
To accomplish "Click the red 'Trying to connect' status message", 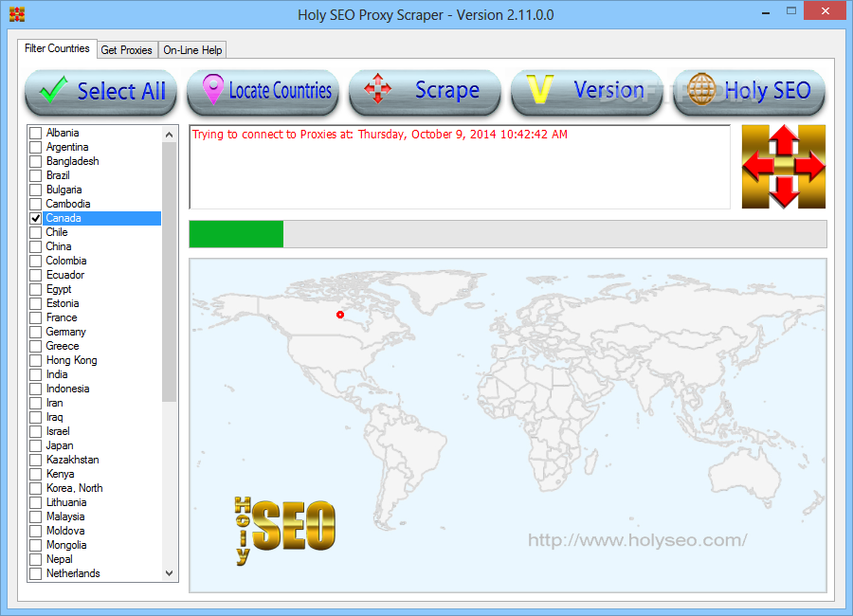I will click(380, 135).
